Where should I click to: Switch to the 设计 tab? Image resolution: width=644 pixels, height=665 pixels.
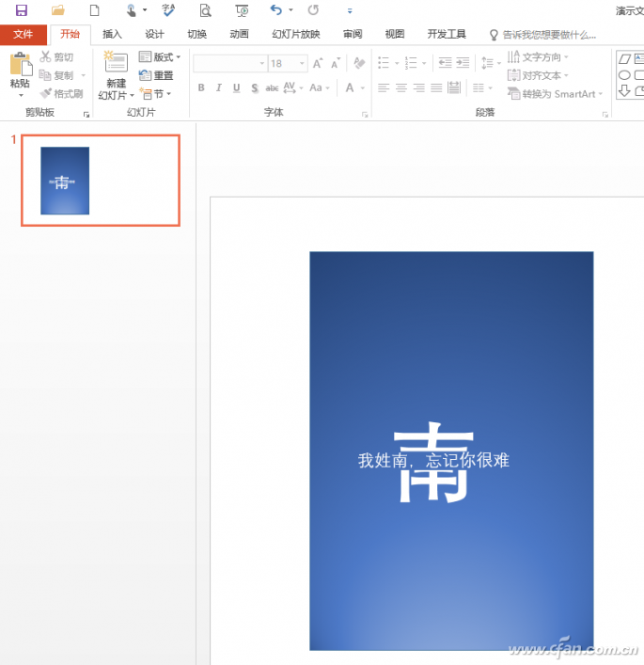click(x=154, y=35)
